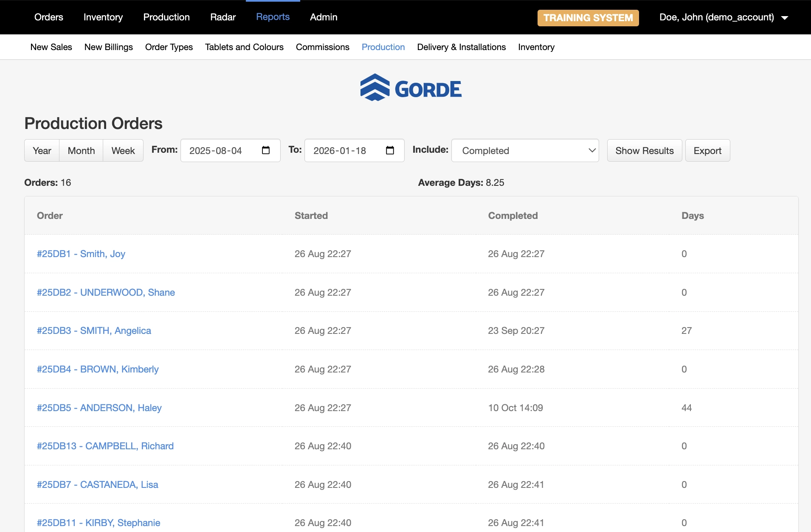Open order #25DB3 - SMITH, Angelica
This screenshot has width=811, height=532.
94,330
